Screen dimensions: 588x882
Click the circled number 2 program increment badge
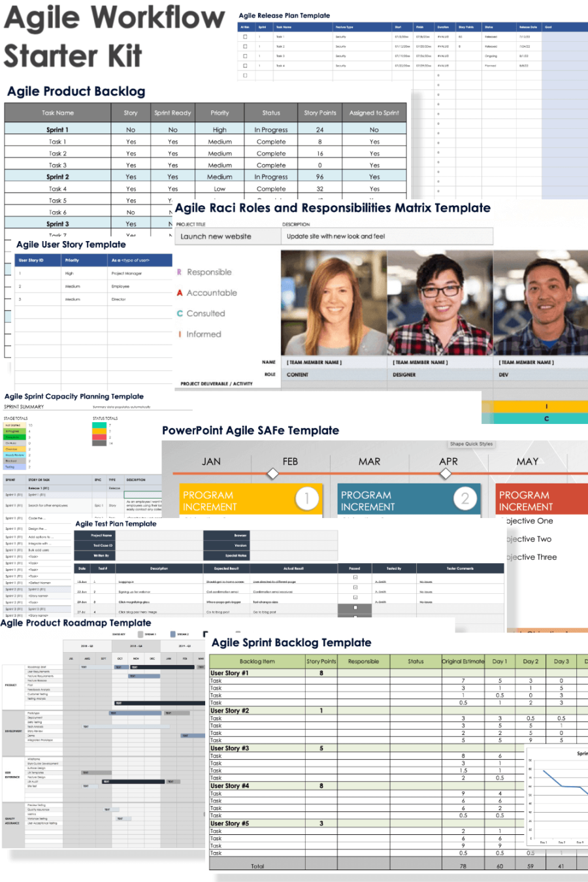pos(465,499)
